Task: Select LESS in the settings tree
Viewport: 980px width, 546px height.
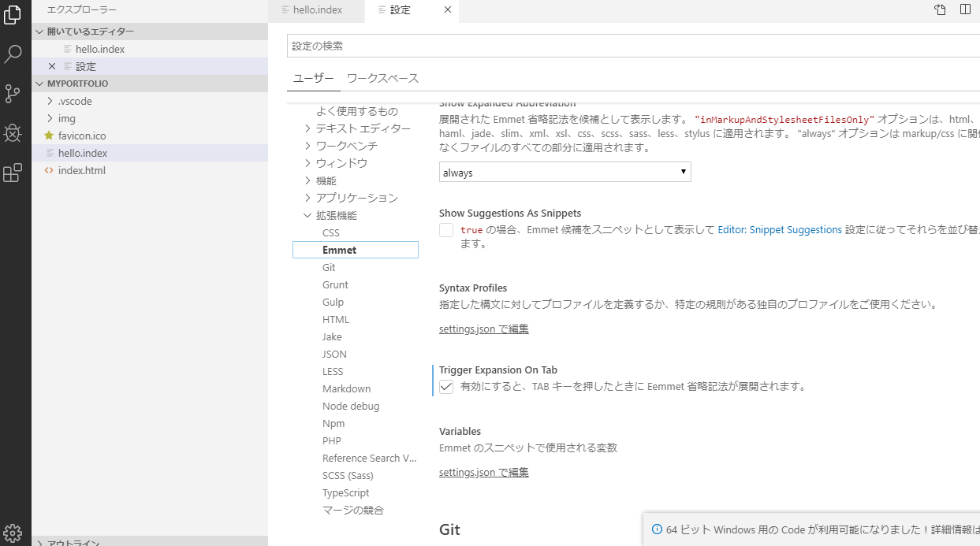Action: coord(333,371)
